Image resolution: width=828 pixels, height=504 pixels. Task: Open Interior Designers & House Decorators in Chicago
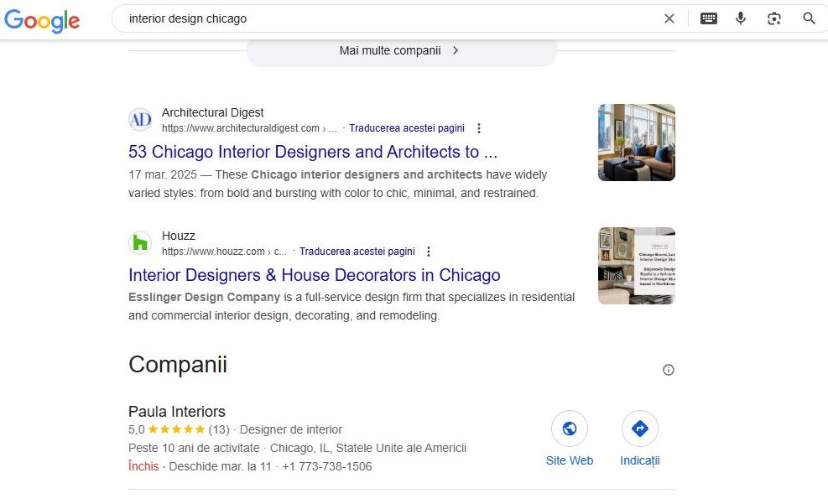click(x=314, y=275)
